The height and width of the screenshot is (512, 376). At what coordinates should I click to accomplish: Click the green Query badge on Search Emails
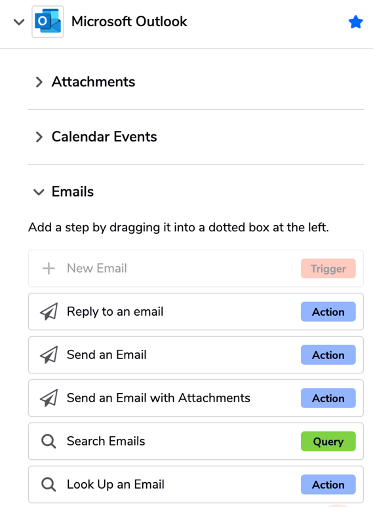click(x=328, y=441)
